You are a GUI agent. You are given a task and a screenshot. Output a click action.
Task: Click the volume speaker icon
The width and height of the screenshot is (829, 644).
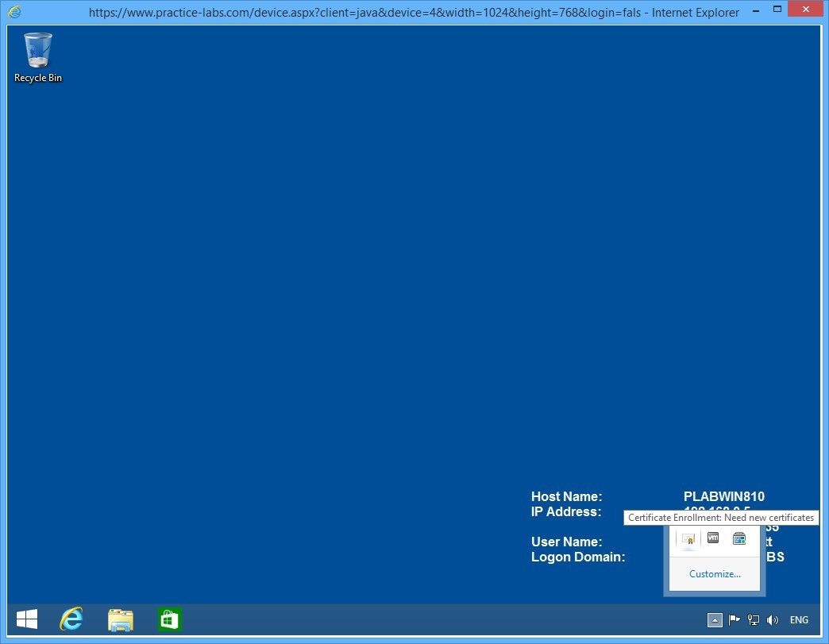pos(772,620)
